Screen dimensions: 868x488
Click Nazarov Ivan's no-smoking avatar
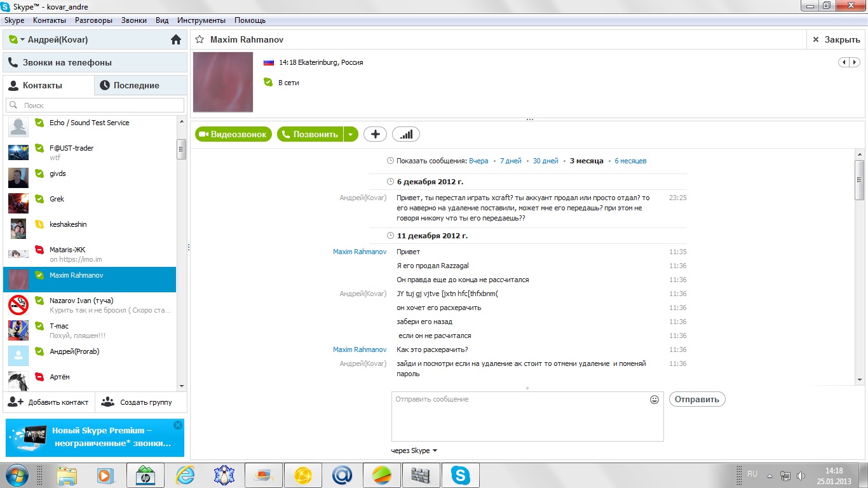click(x=18, y=305)
